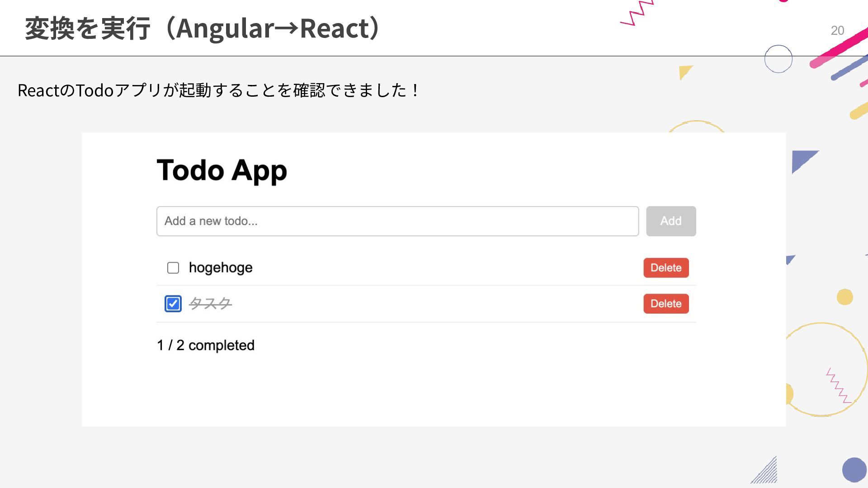
Task: Click the blue outlined circle near top right
Action: [x=778, y=59]
